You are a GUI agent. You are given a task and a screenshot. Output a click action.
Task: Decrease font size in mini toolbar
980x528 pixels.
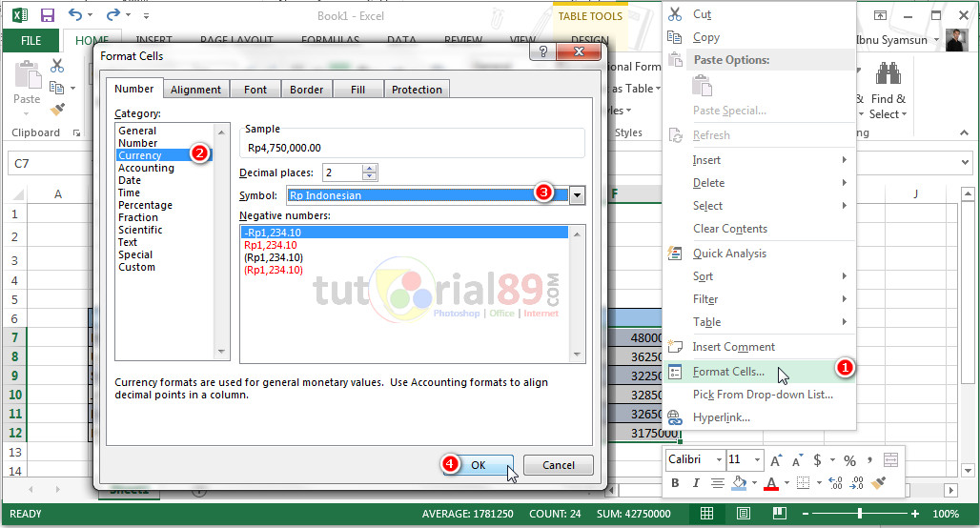798,461
